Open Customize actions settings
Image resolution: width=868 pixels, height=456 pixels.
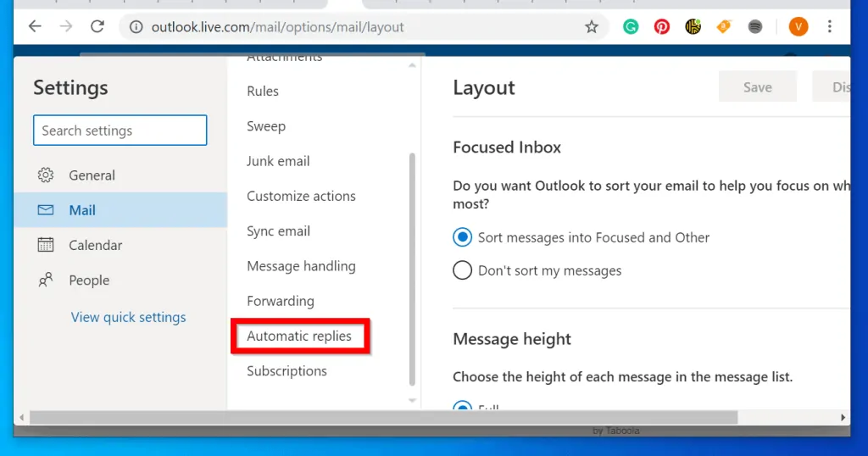coord(301,196)
